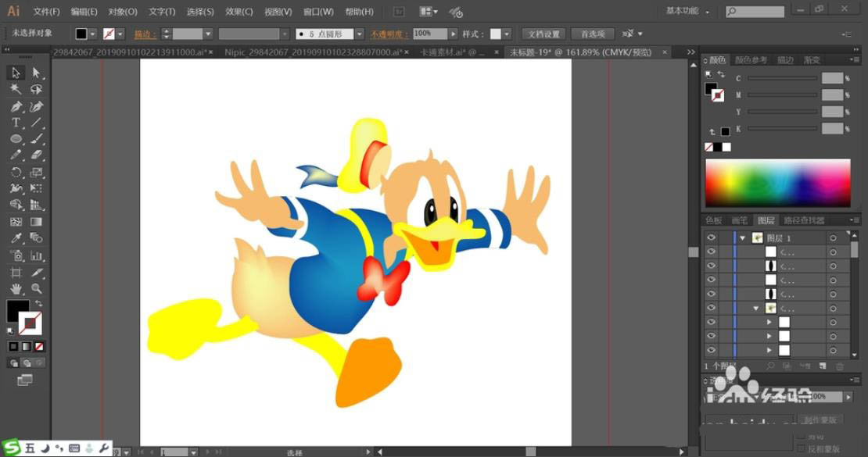This screenshot has height=457, width=868.
Task: Select the Gradient tool in toolbox
Action: [37, 222]
